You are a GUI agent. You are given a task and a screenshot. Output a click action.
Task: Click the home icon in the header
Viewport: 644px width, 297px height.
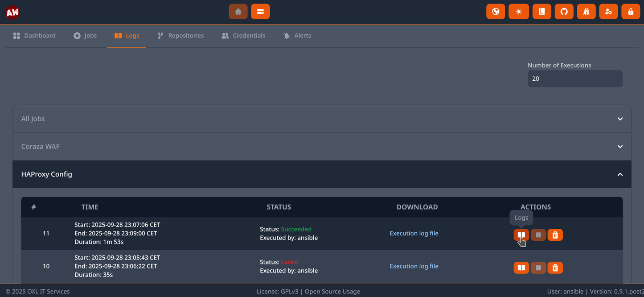[238, 11]
